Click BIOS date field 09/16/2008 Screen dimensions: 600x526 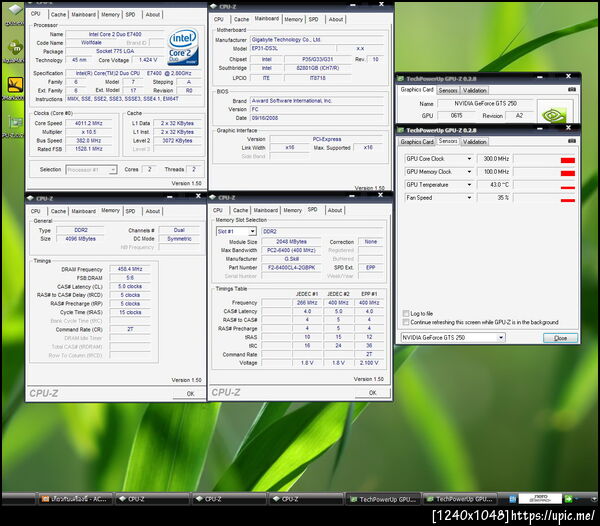(x=317, y=118)
